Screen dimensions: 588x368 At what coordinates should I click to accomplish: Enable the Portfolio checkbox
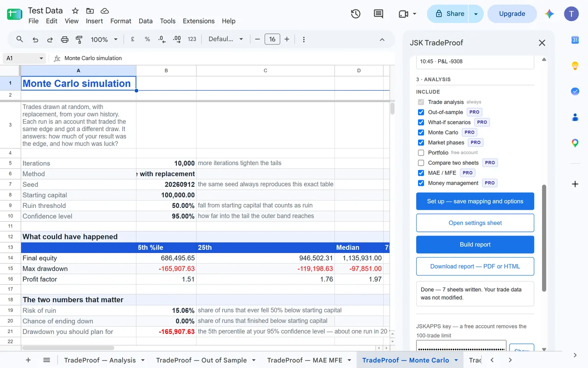(x=421, y=153)
